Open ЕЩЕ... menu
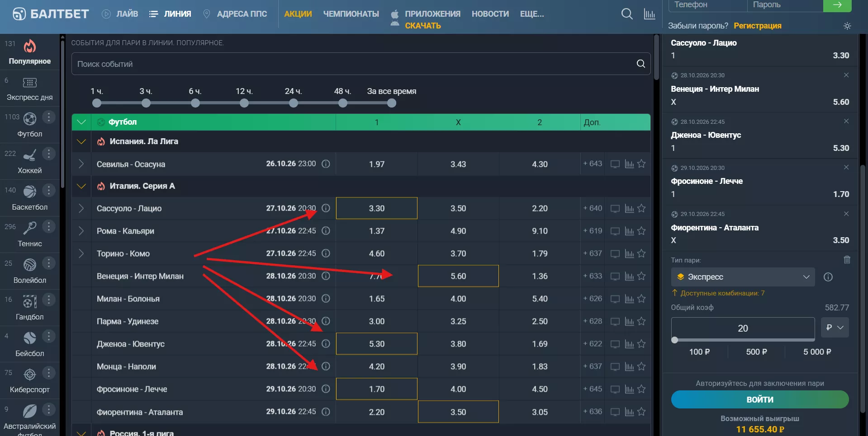This screenshot has width=868, height=436. pos(532,14)
